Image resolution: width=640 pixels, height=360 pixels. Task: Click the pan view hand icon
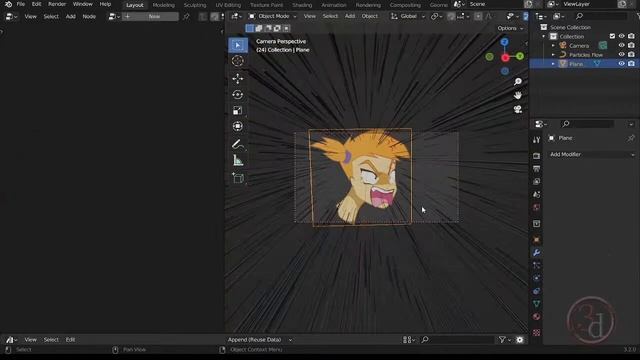(518, 95)
